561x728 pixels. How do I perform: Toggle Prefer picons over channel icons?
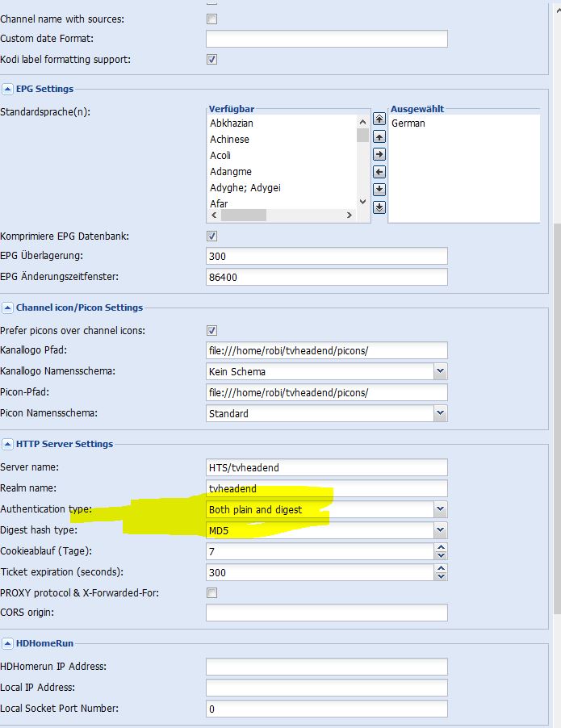[211, 331]
